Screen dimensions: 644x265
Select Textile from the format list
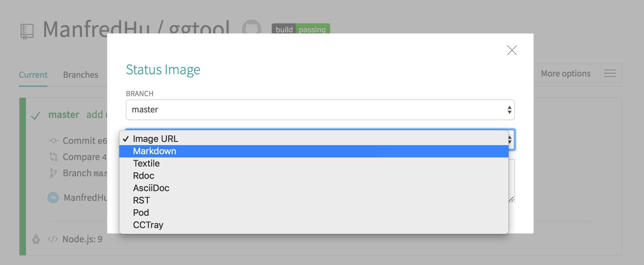[x=314, y=163]
